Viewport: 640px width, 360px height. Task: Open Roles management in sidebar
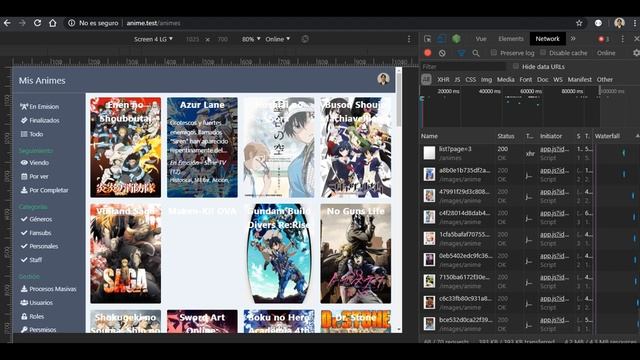tap(32, 316)
